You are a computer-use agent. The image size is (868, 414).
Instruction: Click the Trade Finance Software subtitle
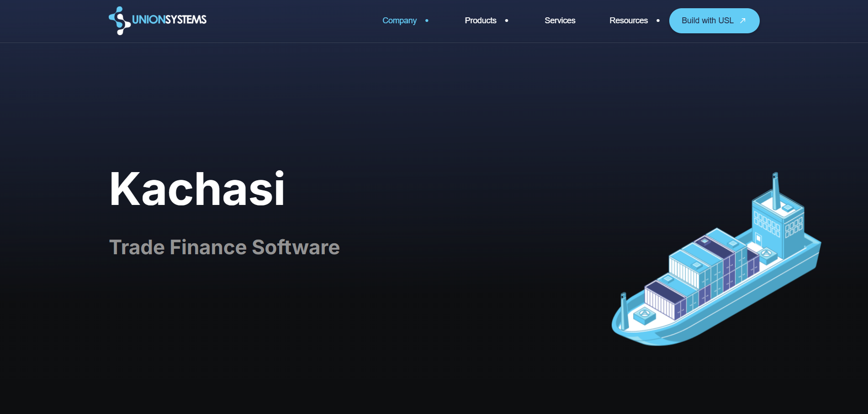pyautogui.click(x=224, y=247)
